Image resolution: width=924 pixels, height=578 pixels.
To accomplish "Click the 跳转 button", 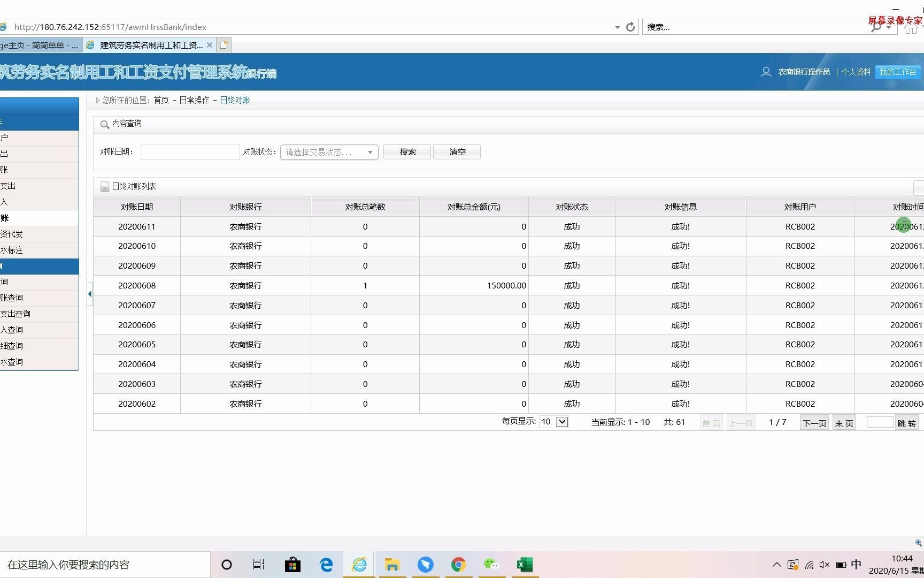I will (x=906, y=423).
